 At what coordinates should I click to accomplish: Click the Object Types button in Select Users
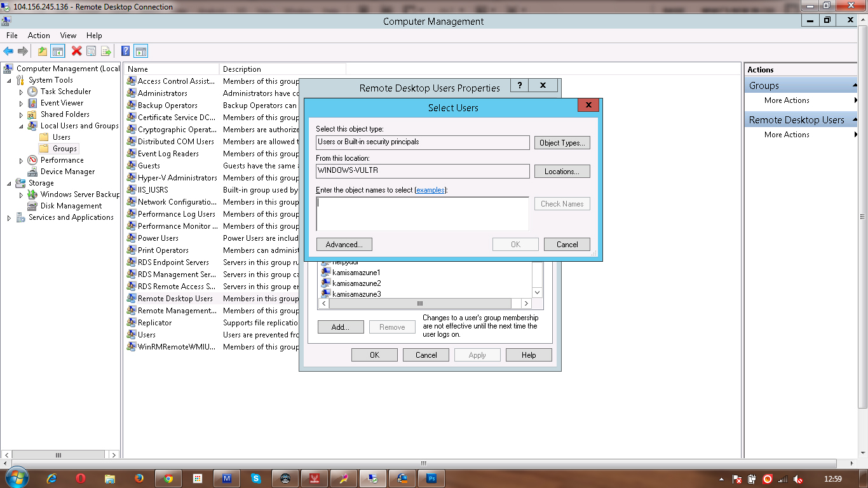[562, 142]
